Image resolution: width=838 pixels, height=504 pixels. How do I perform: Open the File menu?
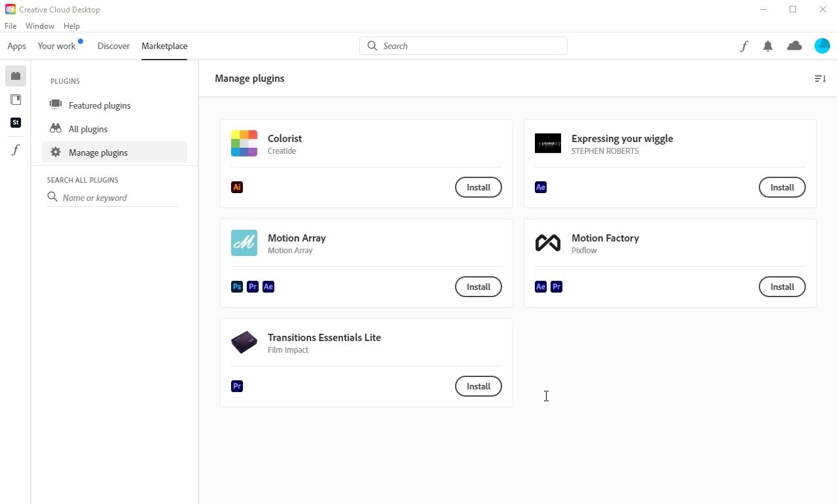click(x=10, y=26)
